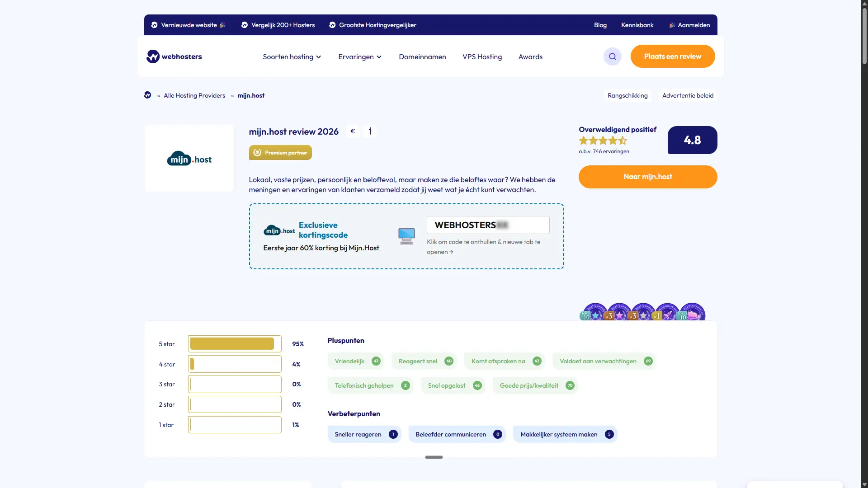Viewport: 868px width, 488px height.
Task: Open the search magnifier icon
Action: (x=612, y=56)
